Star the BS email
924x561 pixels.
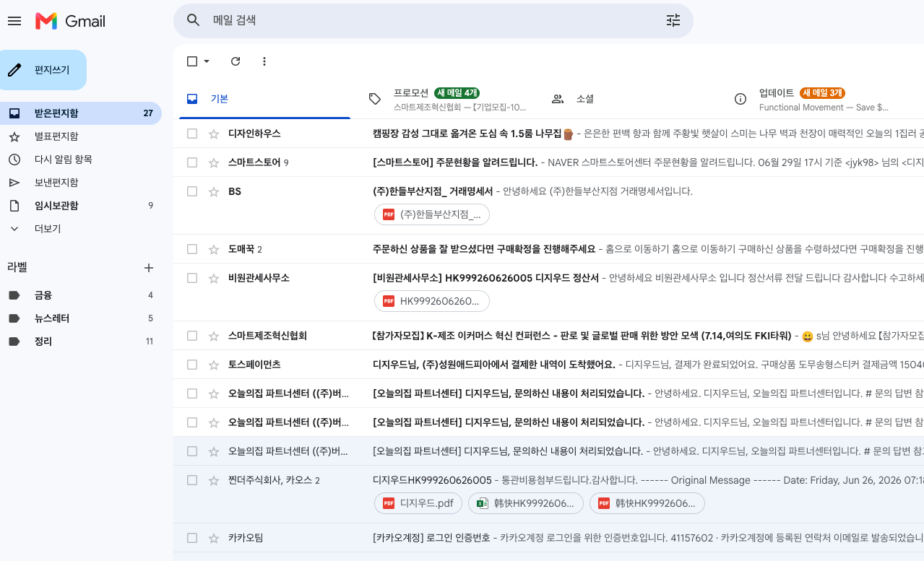click(214, 191)
